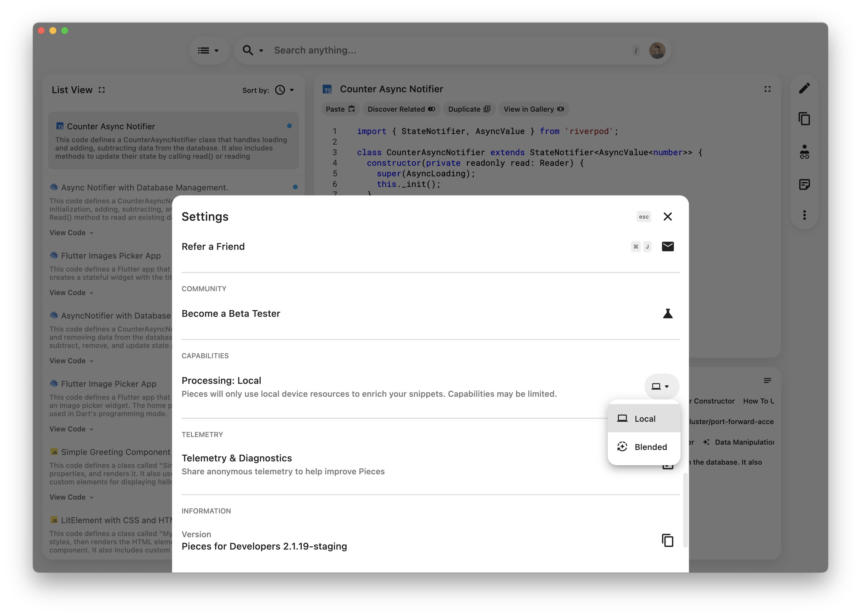Click the three-dot more options icon
Viewport: 861px width, 616px height.
(804, 215)
